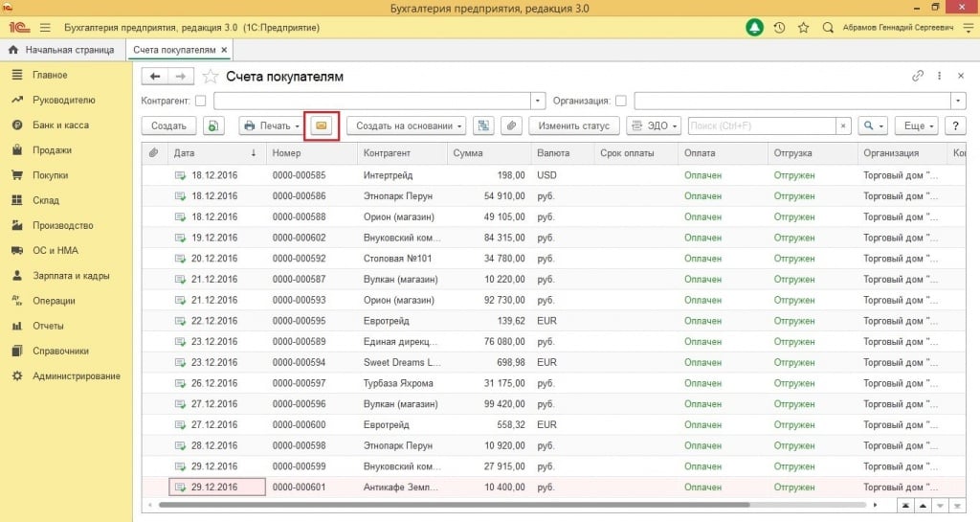Open the ЭДО dropdown menu

653,125
